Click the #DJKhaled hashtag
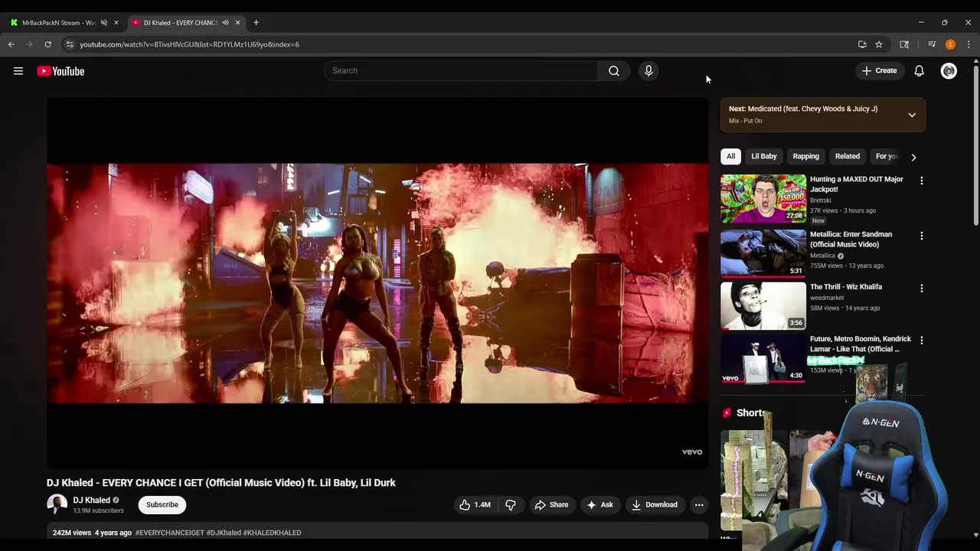The width and height of the screenshot is (980, 551). 224,533
